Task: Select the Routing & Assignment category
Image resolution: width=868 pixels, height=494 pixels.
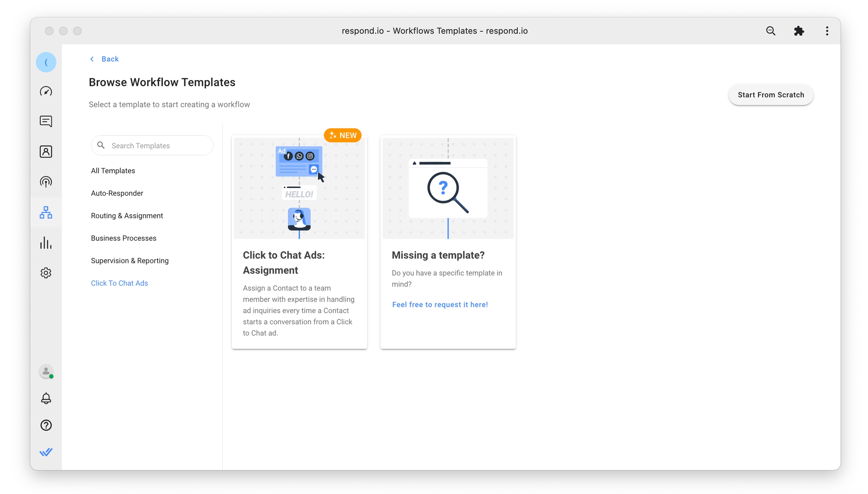Action: pyautogui.click(x=127, y=216)
